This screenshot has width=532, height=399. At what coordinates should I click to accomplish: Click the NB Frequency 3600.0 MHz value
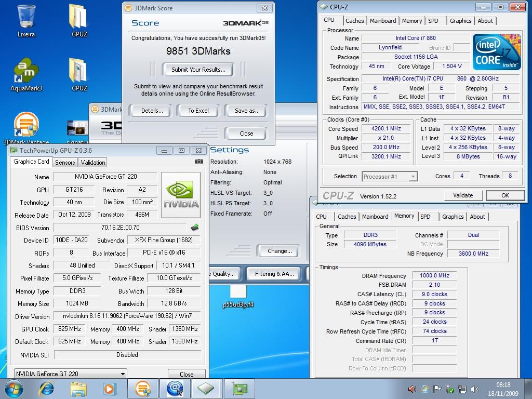pyautogui.click(x=473, y=254)
